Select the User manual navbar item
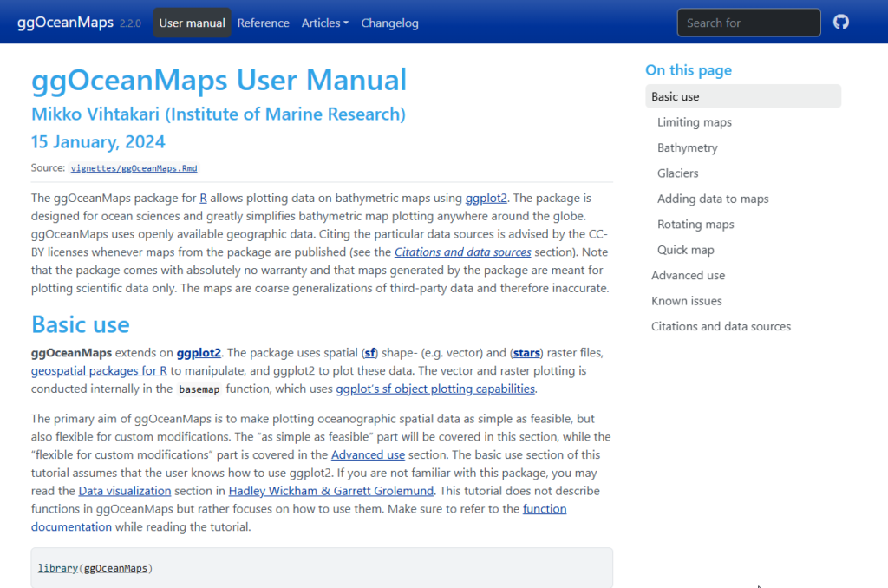This screenshot has height=588, width=888. pyautogui.click(x=192, y=23)
